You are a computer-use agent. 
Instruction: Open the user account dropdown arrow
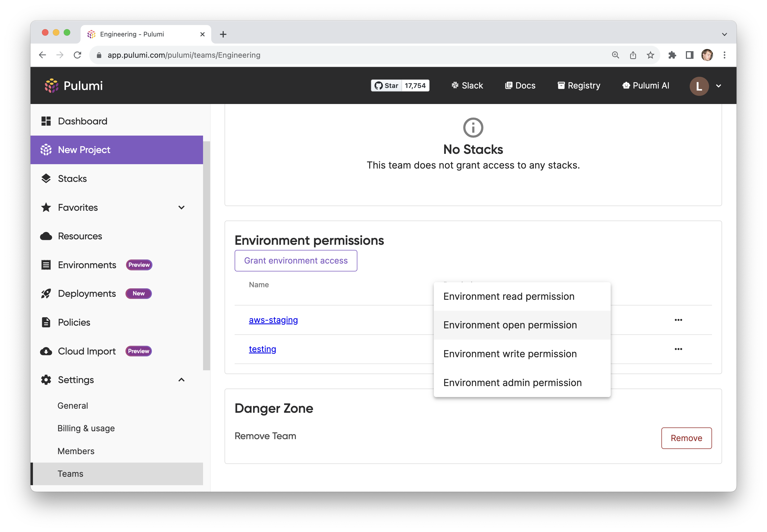pyautogui.click(x=719, y=86)
